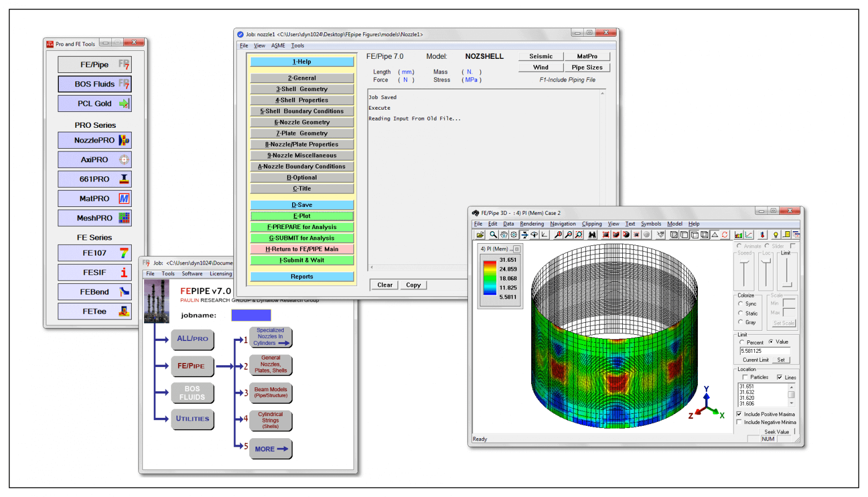Open the bar chart results icon
868x497 pixels.
pos(739,234)
